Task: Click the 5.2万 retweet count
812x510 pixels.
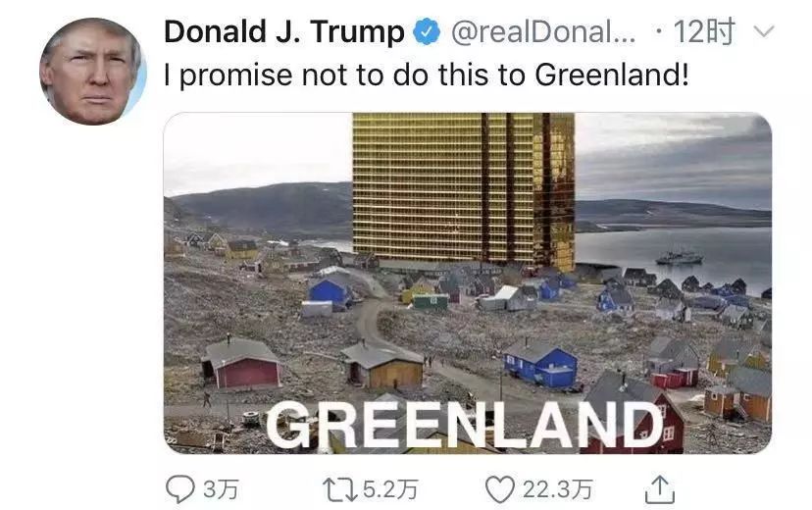Action: click(390, 489)
